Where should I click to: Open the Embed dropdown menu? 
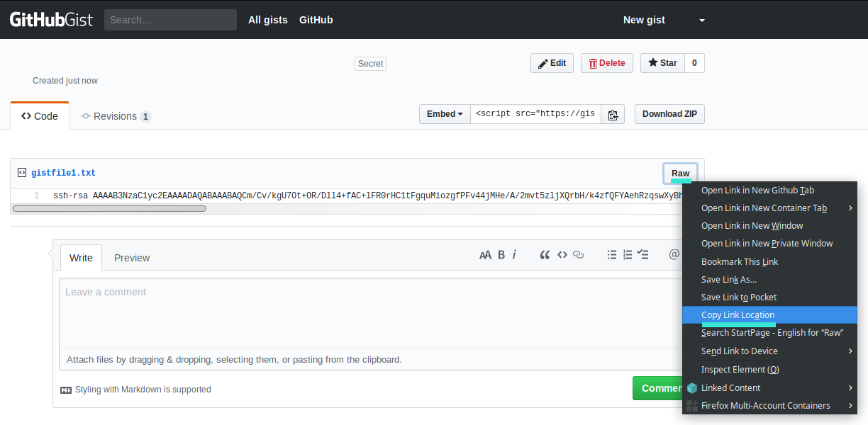pos(445,113)
